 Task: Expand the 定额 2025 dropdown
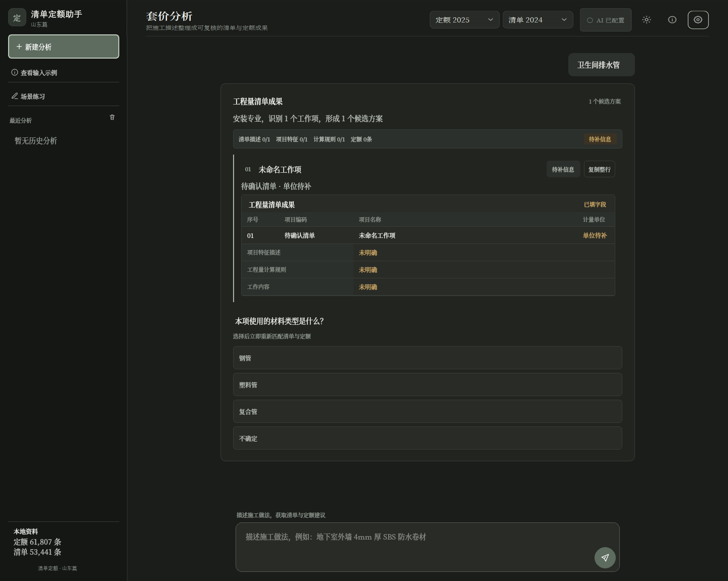point(465,20)
